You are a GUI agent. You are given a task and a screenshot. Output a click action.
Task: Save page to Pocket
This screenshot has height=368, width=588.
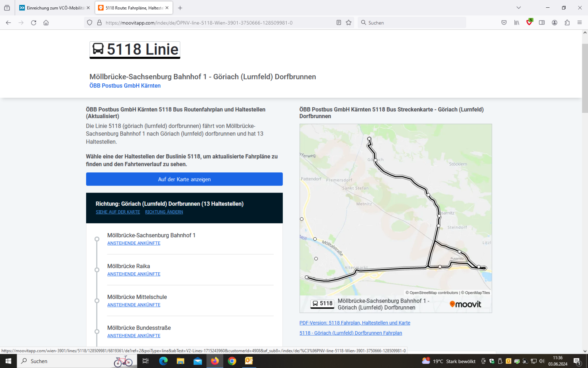(504, 23)
